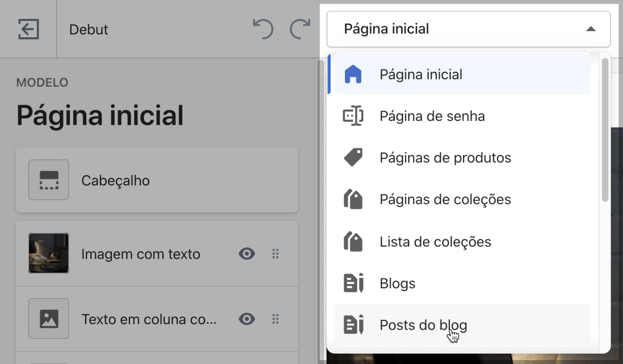Toggle visibility of Texto em coluna section

pyautogui.click(x=246, y=319)
